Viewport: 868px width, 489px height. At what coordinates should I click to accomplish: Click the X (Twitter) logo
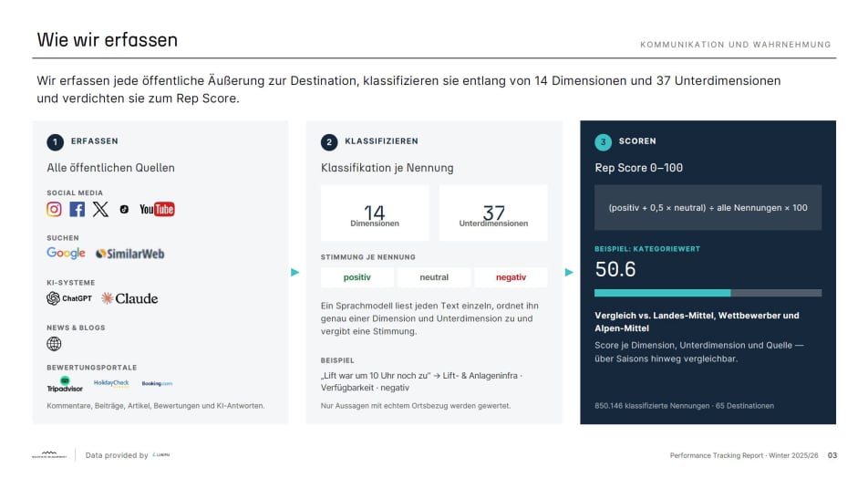(100, 209)
